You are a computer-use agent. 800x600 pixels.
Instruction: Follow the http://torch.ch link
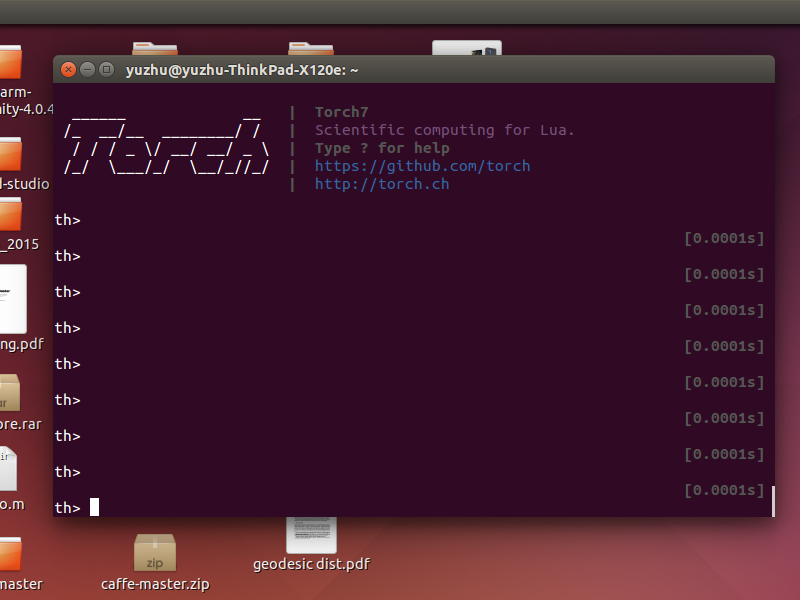381,184
